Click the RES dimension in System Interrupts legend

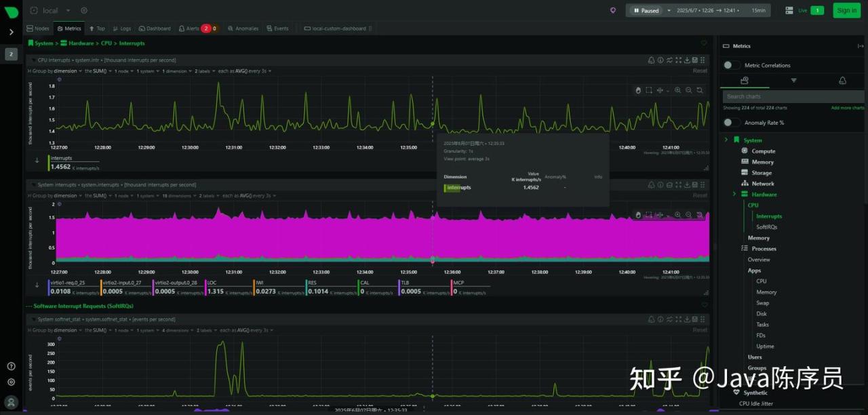[x=330, y=288]
